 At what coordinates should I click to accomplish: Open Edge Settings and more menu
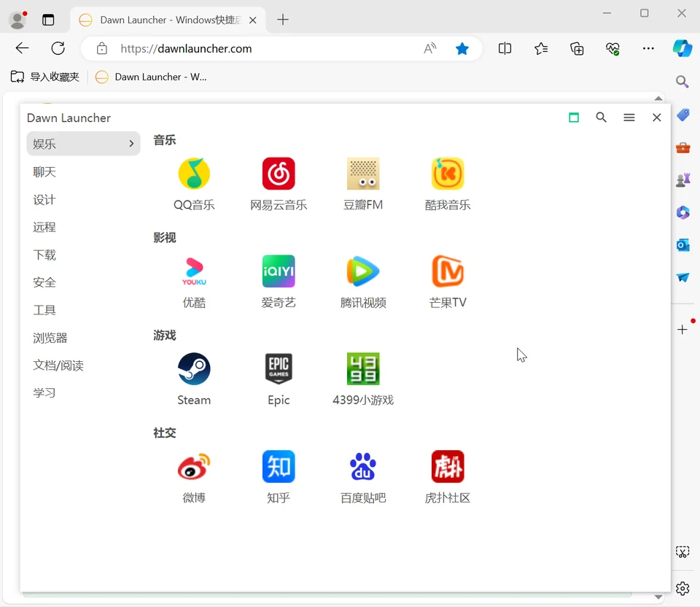click(648, 48)
